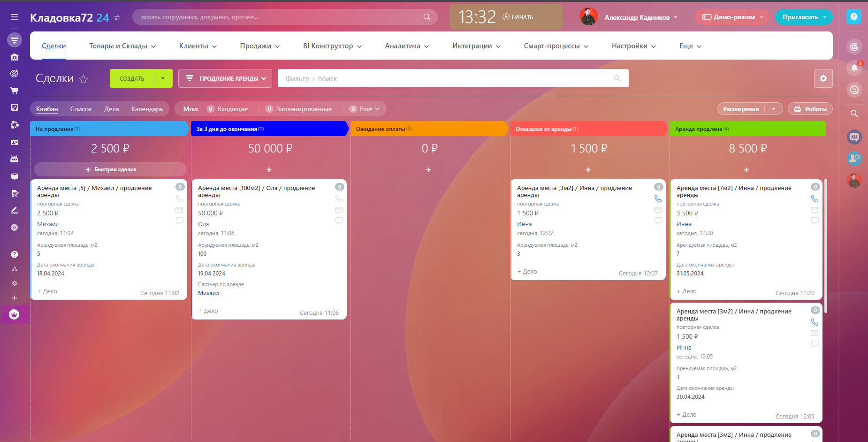The height and width of the screenshot is (442, 868).
Task: Open the arrow beside Расширения
Action: click(x=774, y=109)
